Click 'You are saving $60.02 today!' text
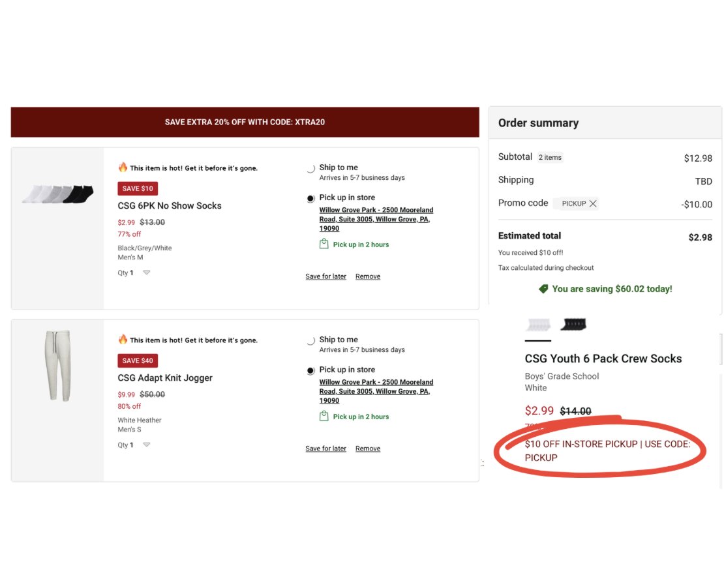 point(612,289)
